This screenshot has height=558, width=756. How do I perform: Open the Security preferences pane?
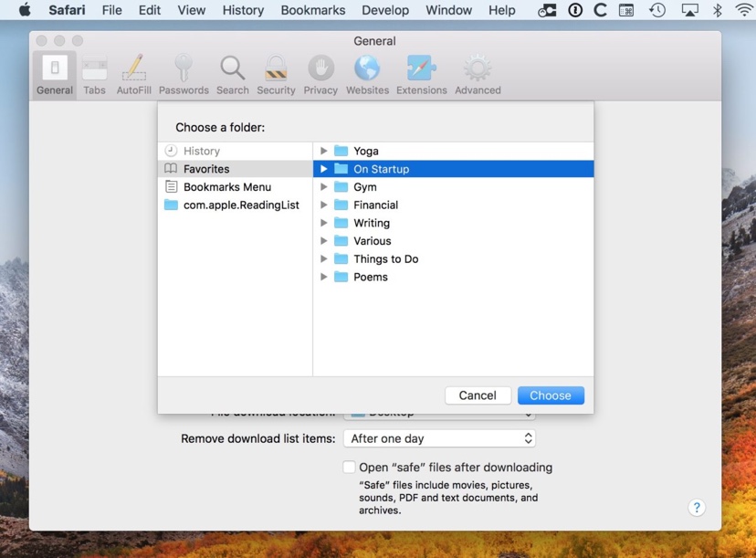click(276, 75)
